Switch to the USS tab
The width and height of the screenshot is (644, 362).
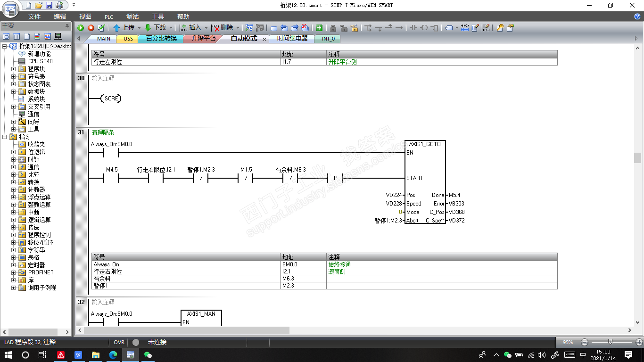click(128, 39)
